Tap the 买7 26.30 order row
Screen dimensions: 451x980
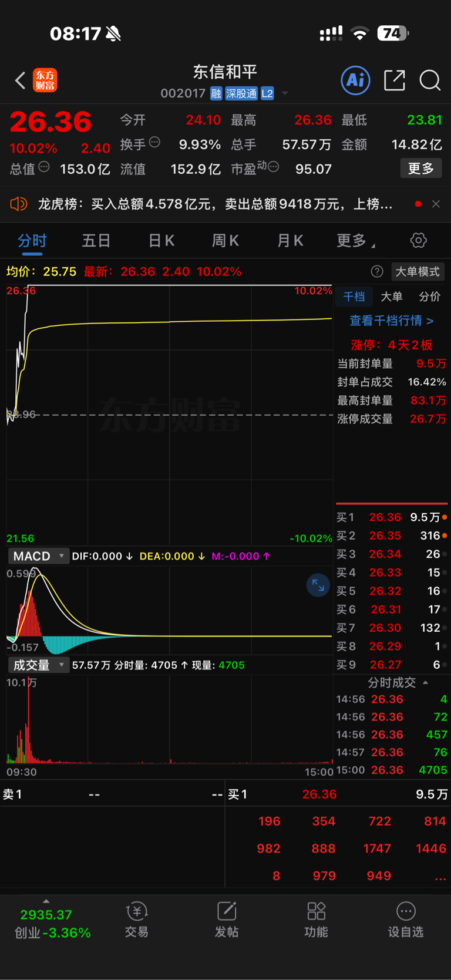392,628
